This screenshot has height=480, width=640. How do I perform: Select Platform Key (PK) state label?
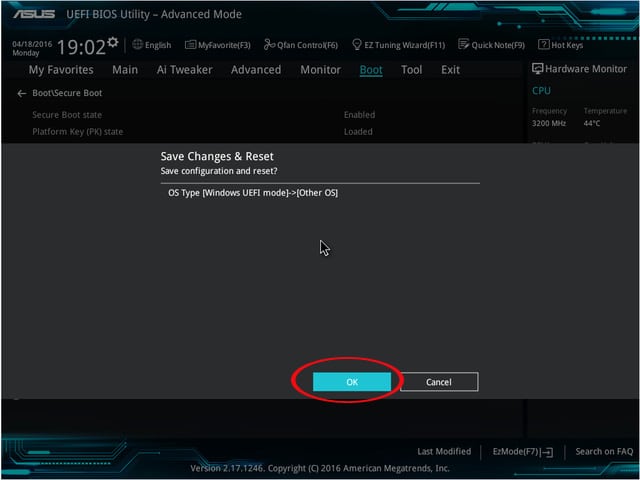(78, 132)
